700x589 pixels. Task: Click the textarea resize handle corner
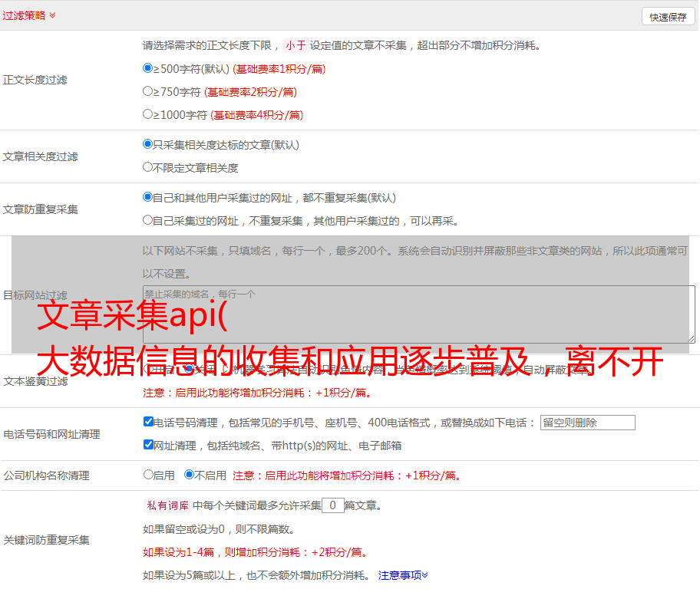coord(691,339)
